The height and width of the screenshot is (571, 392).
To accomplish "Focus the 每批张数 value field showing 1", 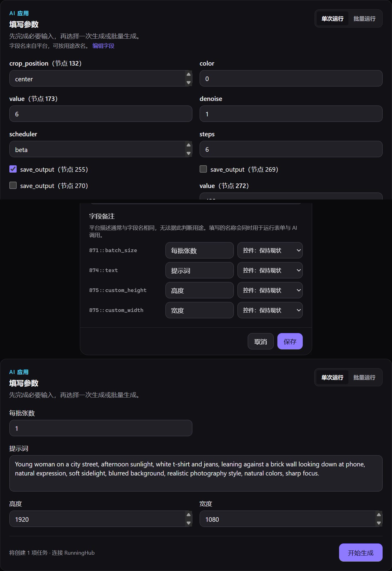I will click(101, 428).
